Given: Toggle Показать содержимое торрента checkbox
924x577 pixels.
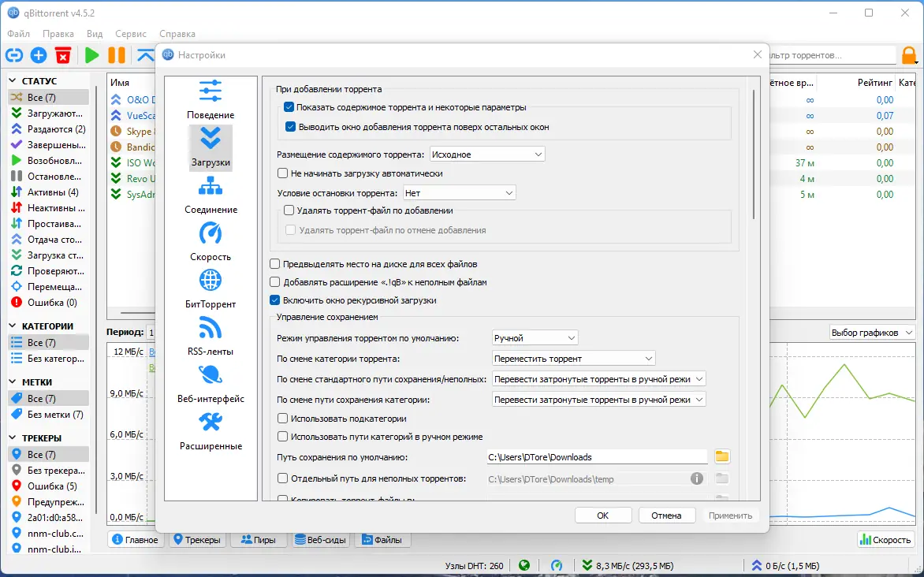Looking at the screenshot, I should pyautogui.click(x=289, y=107).
